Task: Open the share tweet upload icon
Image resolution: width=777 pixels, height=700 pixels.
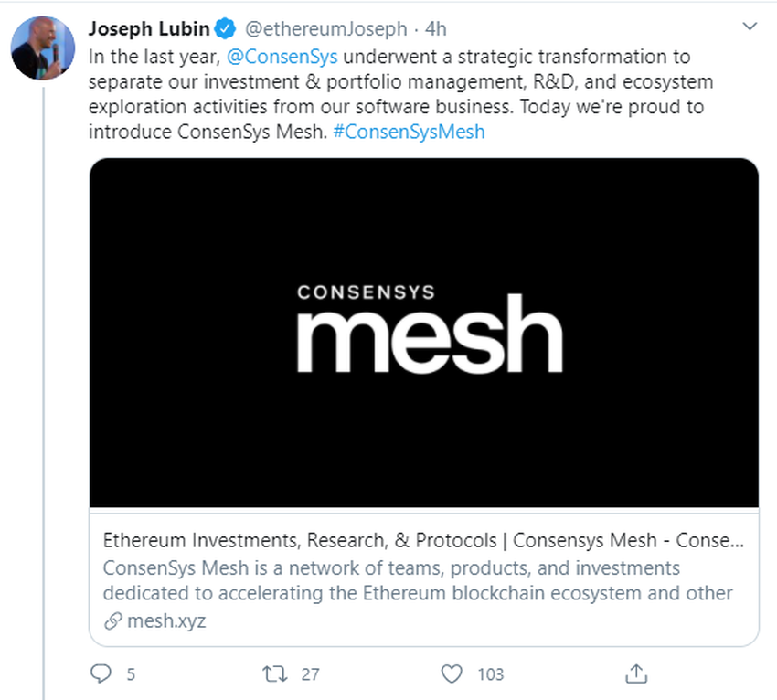Action: pyautogui.click(x=635, y=673)
